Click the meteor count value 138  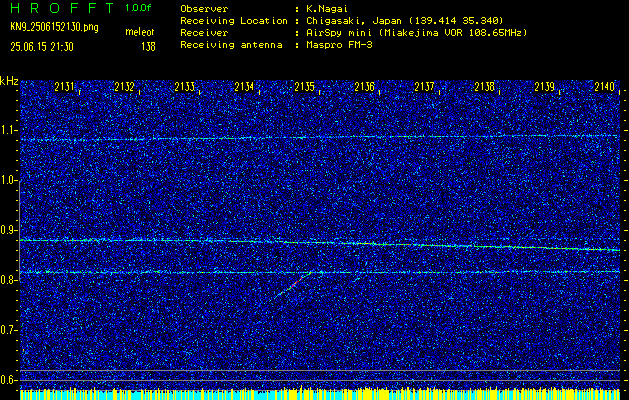[x=148, y=47]
